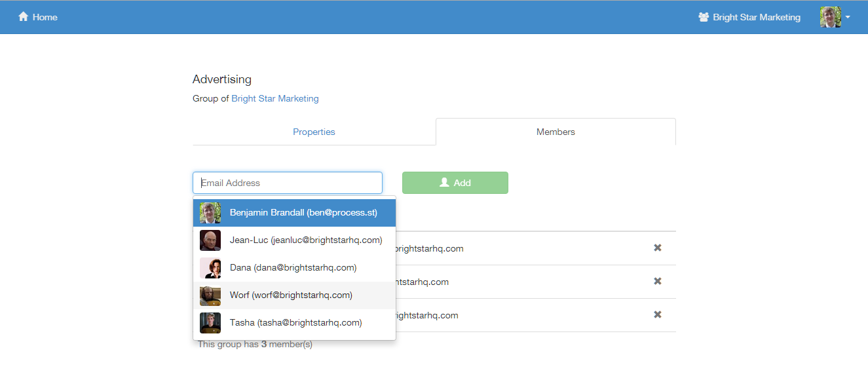Remove the second member with its X icon
Viewport: 868px width, 378px height.
tap(658, 281)
